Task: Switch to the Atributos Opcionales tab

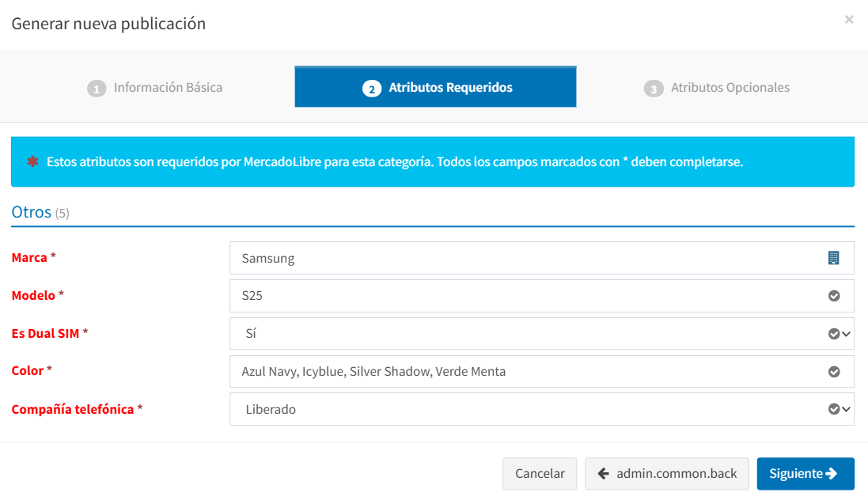Action: 717,88
